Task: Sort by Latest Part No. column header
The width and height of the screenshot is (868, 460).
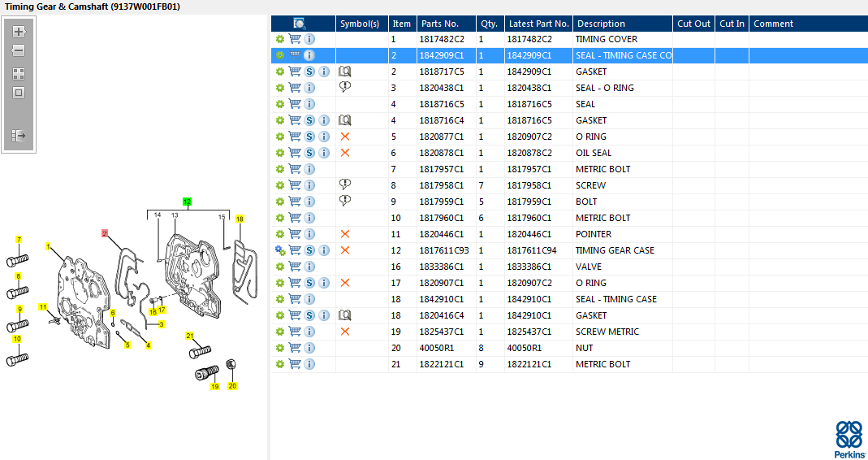Action: coord(538,24)
